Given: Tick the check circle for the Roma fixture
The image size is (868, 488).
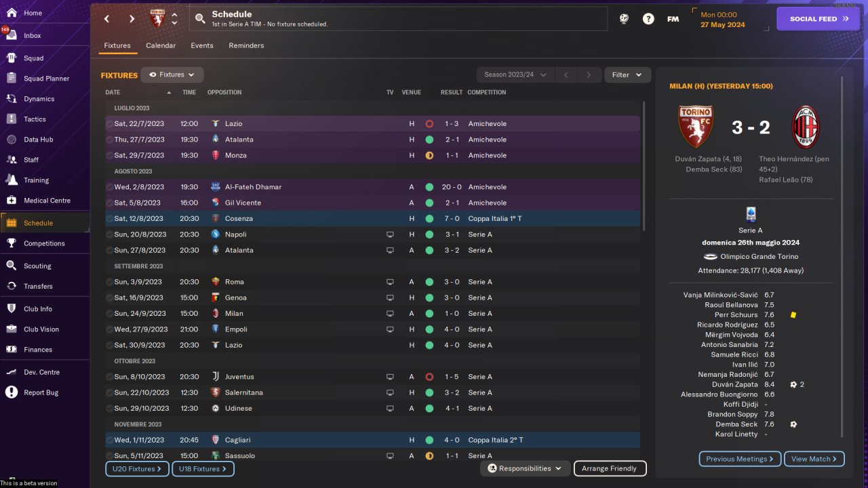Looking at the screenshot, I should tap(110, 282).
